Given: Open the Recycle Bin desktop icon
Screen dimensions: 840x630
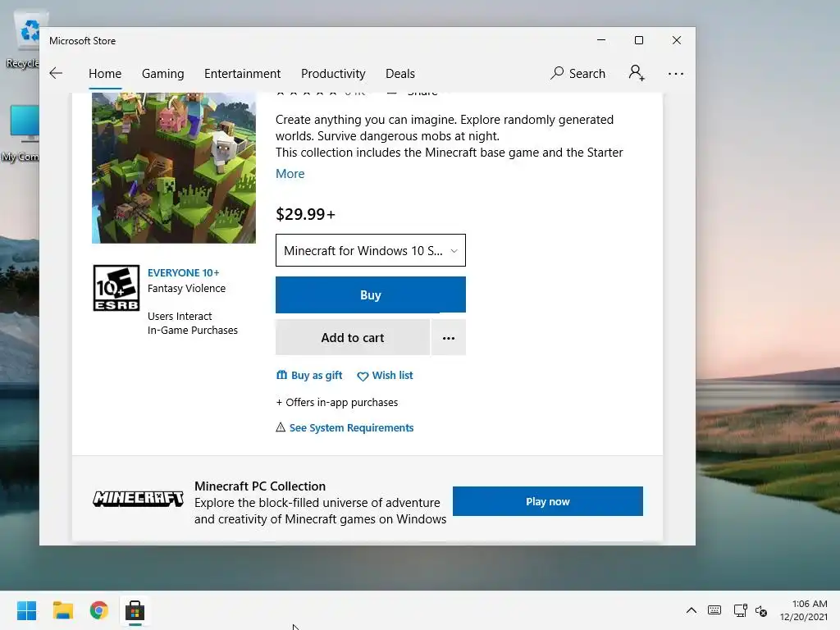Looking at the screenshot, I should tap(22, 39).
